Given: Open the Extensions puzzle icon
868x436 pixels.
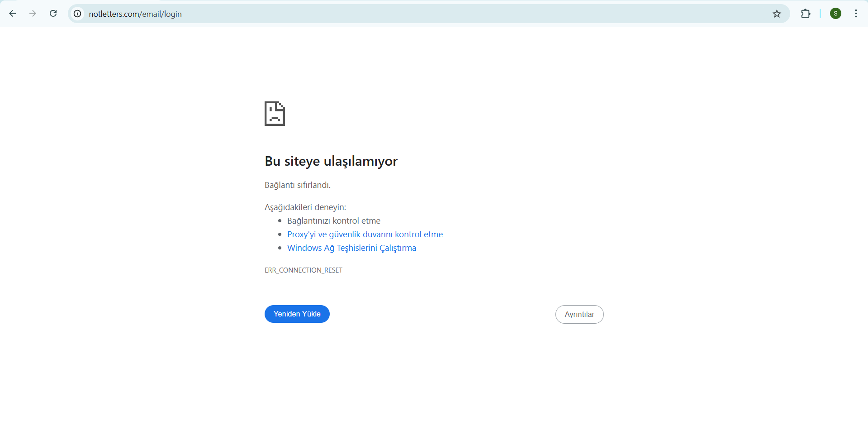Looking at the screenshot, I should 806,14.
